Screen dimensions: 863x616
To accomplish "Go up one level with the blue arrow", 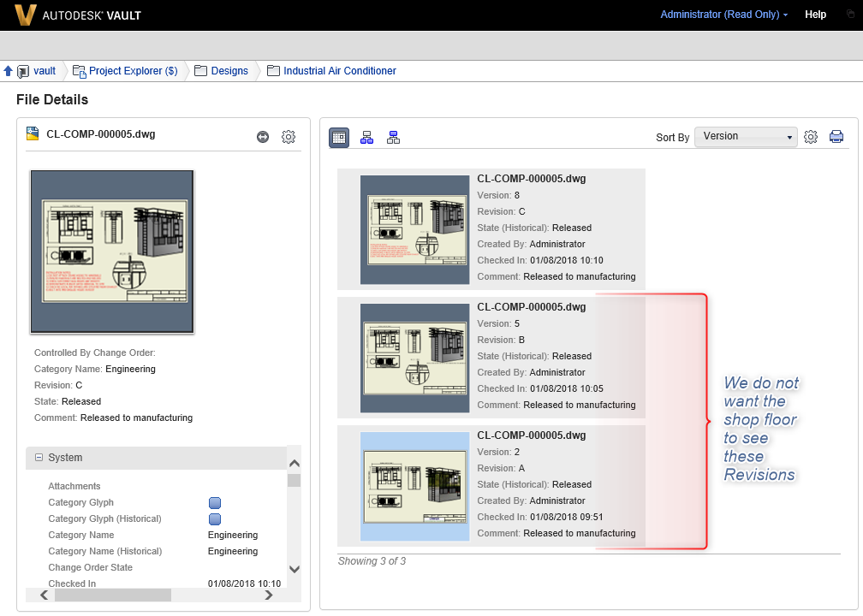I will (x=8, y=71).
